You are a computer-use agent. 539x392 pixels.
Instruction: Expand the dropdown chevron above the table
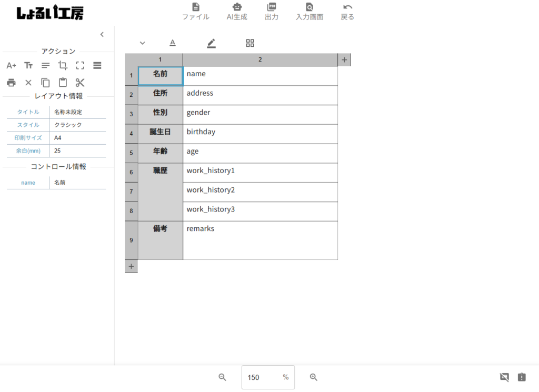click(x=142, y=43)
